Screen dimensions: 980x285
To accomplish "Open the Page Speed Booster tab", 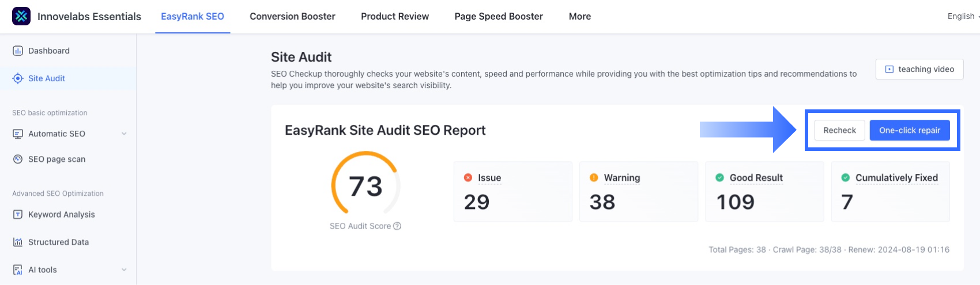I will (499, 16).
